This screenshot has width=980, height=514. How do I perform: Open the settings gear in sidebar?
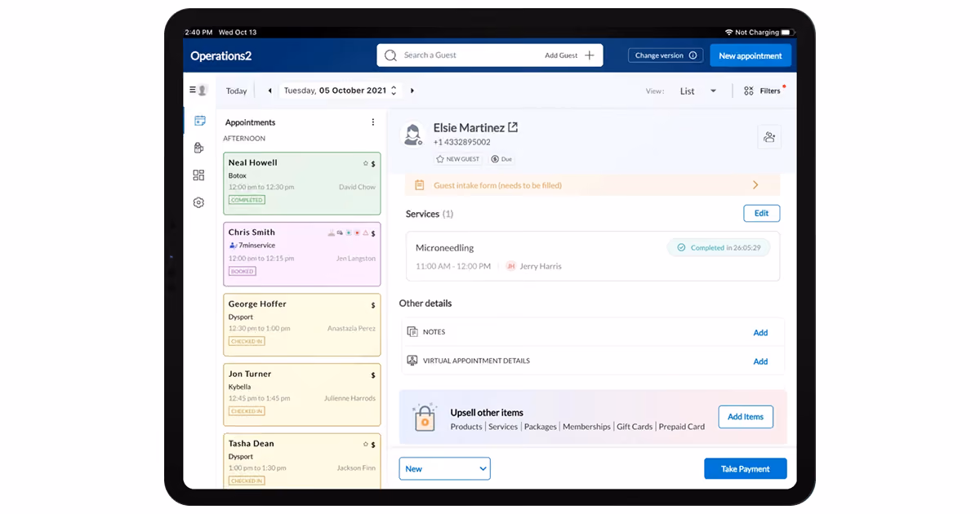(198, 202)
